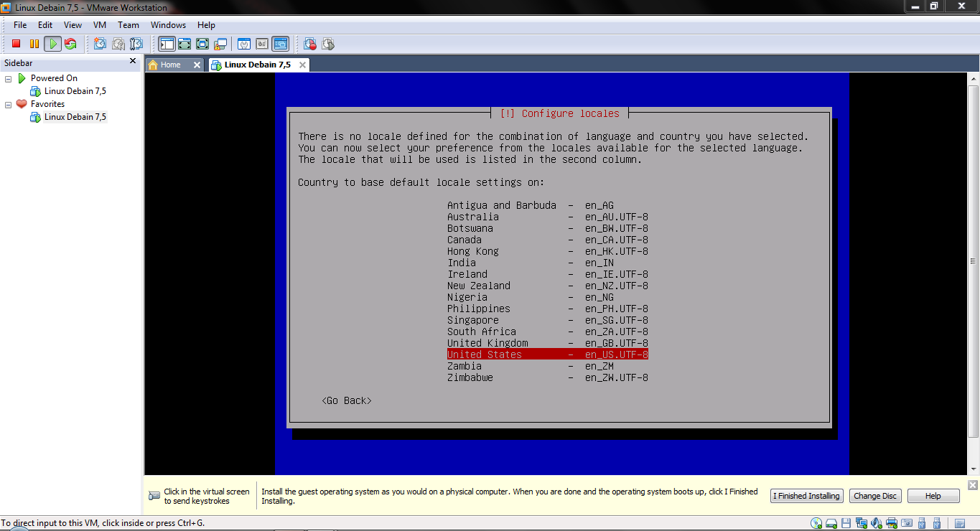Close the Sidebar panel
Viewport: 980px width, 531px height.
pyautogui.click(x=133, y=62)
